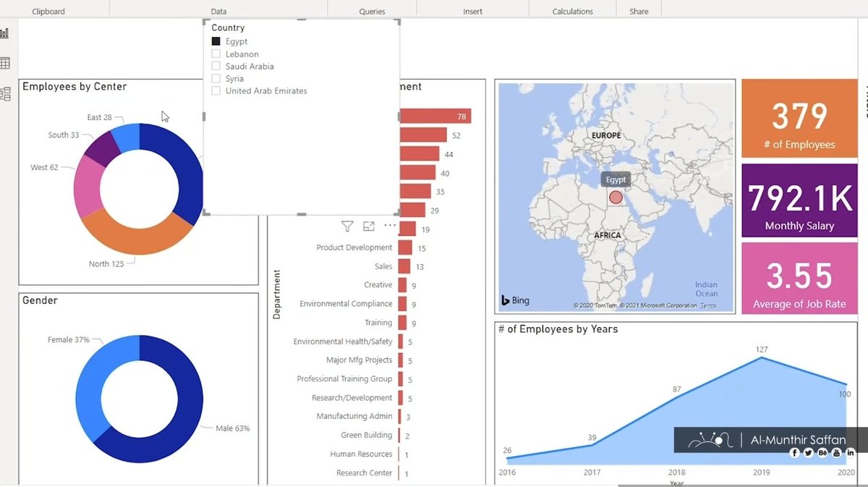This screenshot has height=487, width=868.
Task: Click the Major Mfg Projects label
Action: (x=359, y=360)
